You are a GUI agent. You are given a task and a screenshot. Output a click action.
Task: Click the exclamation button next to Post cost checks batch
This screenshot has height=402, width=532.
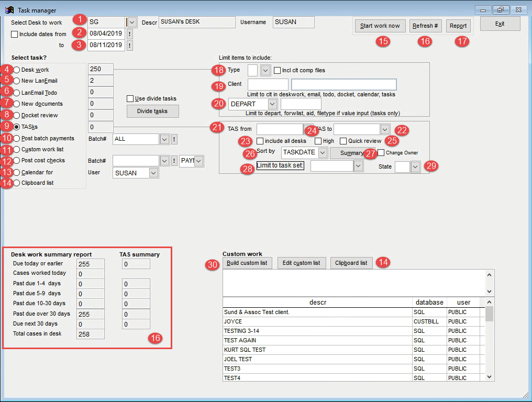[174, 161]
